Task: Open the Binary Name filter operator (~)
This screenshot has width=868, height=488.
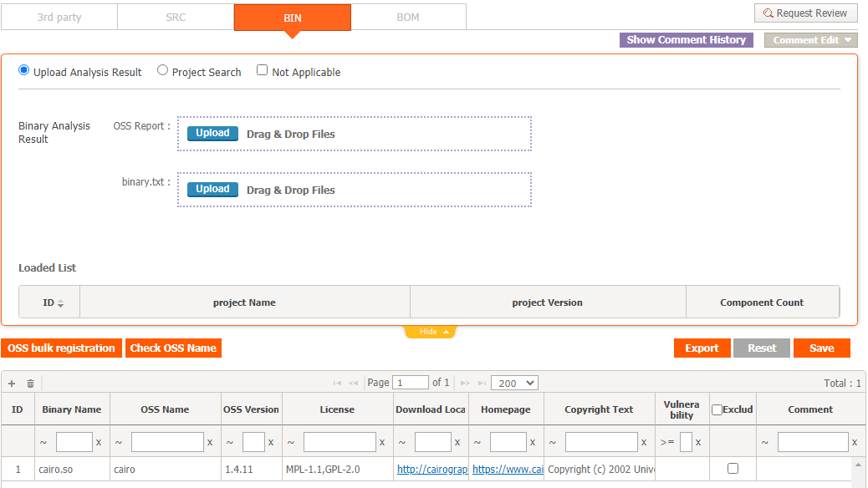Action: pyautogui.click(x=43, y=442)
